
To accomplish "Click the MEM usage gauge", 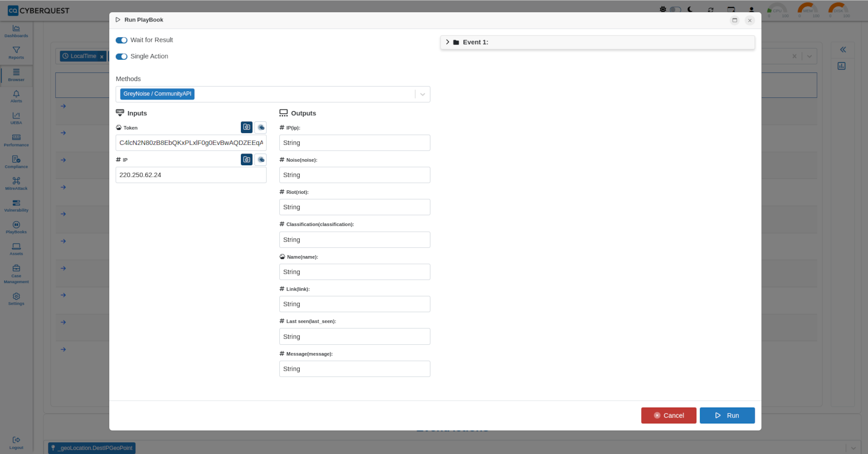I will pos(808,10).
